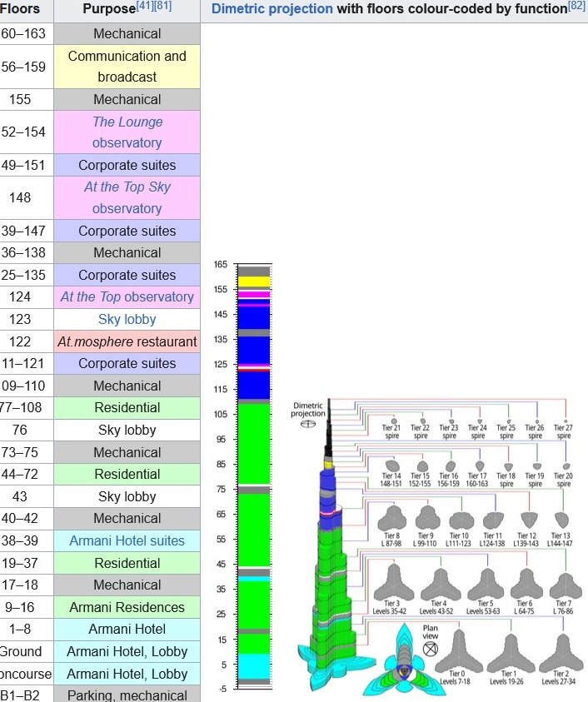Image resolution: width=588 pixels, height=702 pixels.
Task: Follow the At the Top Sky observatory link
Action: point(127,197)
